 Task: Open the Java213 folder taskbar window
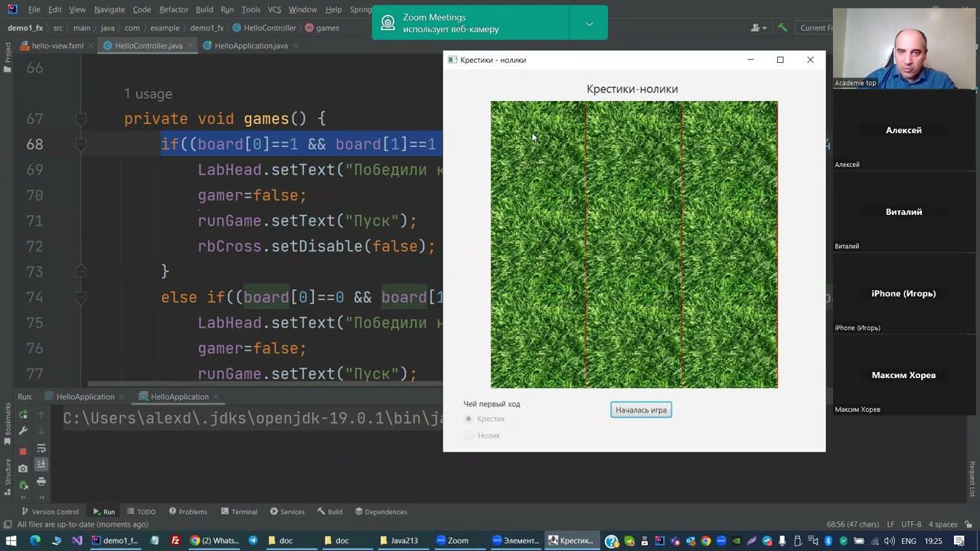coord(404,540)
